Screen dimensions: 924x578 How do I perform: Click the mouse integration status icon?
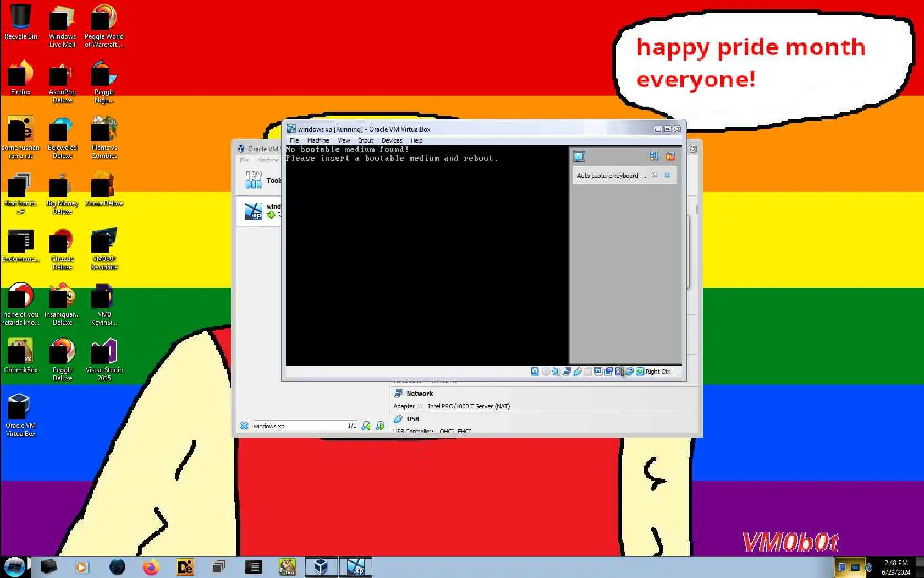tap(629, 372)
